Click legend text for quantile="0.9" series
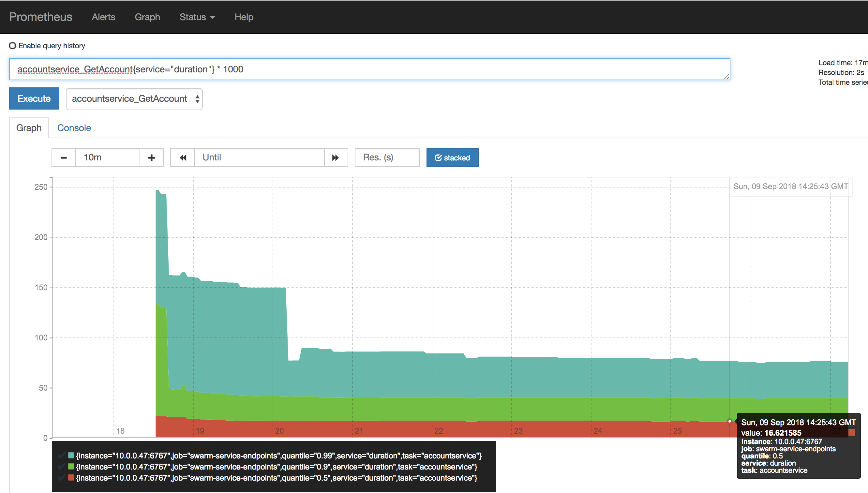Viewport: 868px width, 493px height. (x=277, y=467)
